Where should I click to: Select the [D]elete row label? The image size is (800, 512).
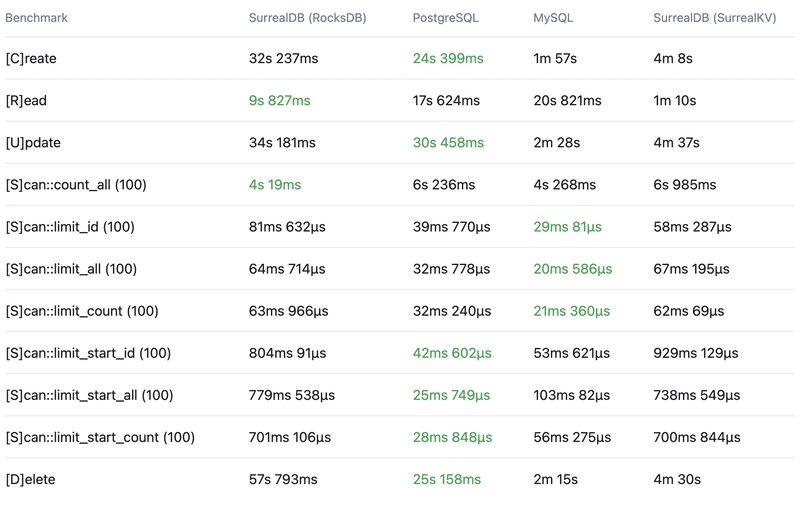coord(30,479)
